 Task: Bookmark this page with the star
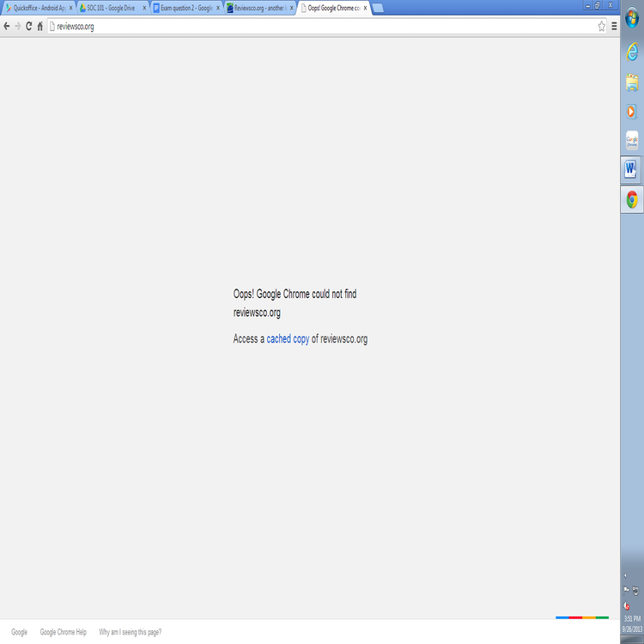(602, 26)
